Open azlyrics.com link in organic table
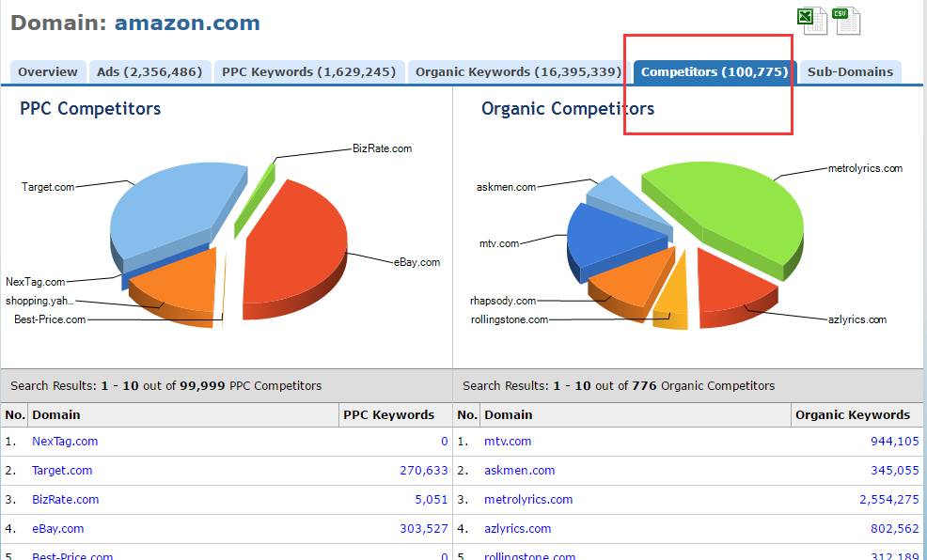The height and width of the screenshot is (560, 927). [518, 529]
